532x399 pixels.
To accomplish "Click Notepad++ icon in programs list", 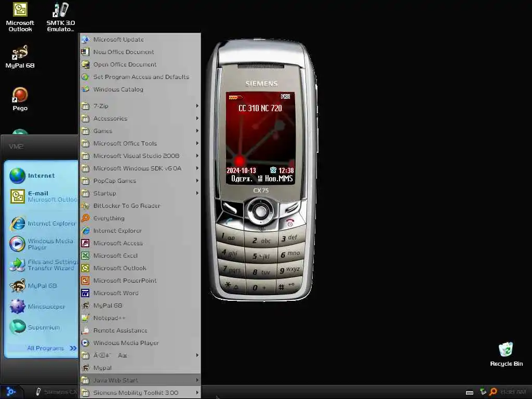I will click(x=86, y=318).
